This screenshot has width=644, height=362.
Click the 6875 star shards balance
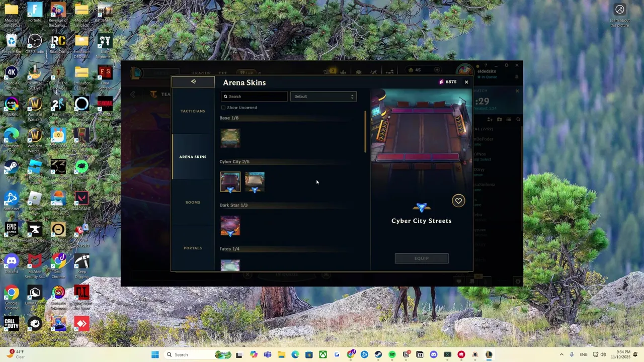(448, 82)
